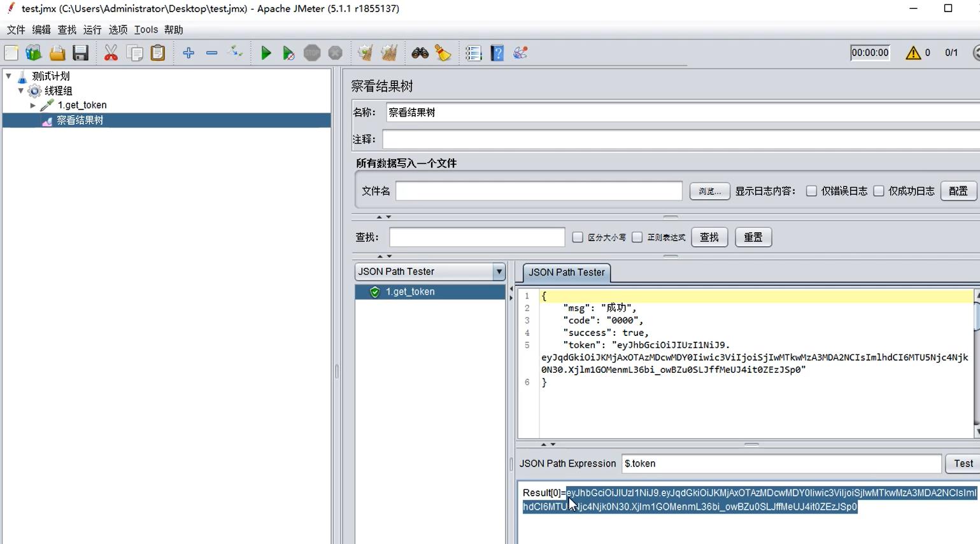Click the 配置 button
Screen dimensions: 980x544
point(958,191)
